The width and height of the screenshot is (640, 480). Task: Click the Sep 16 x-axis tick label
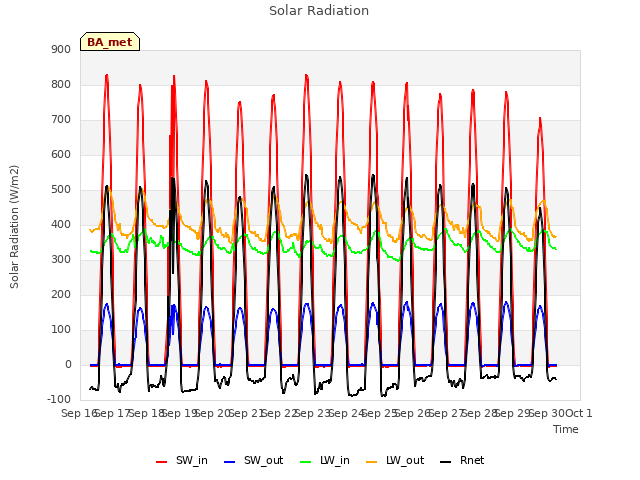click(x=80, y=413)
